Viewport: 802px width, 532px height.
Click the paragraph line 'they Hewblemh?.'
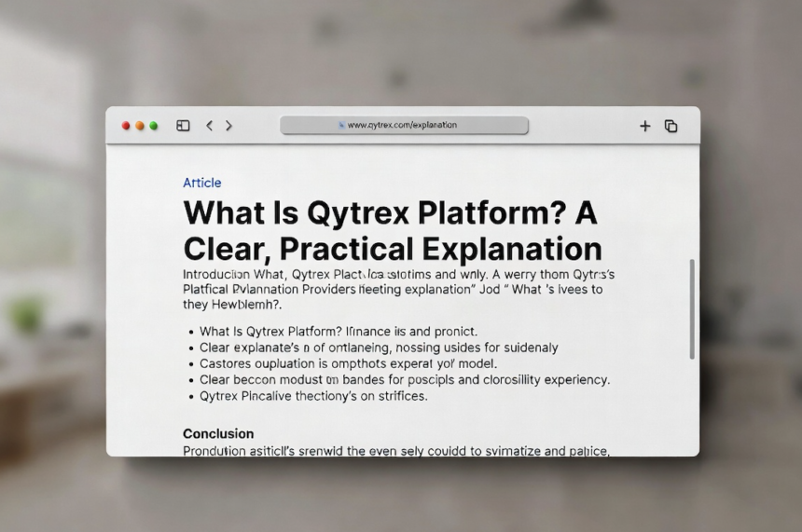[232, 305]
